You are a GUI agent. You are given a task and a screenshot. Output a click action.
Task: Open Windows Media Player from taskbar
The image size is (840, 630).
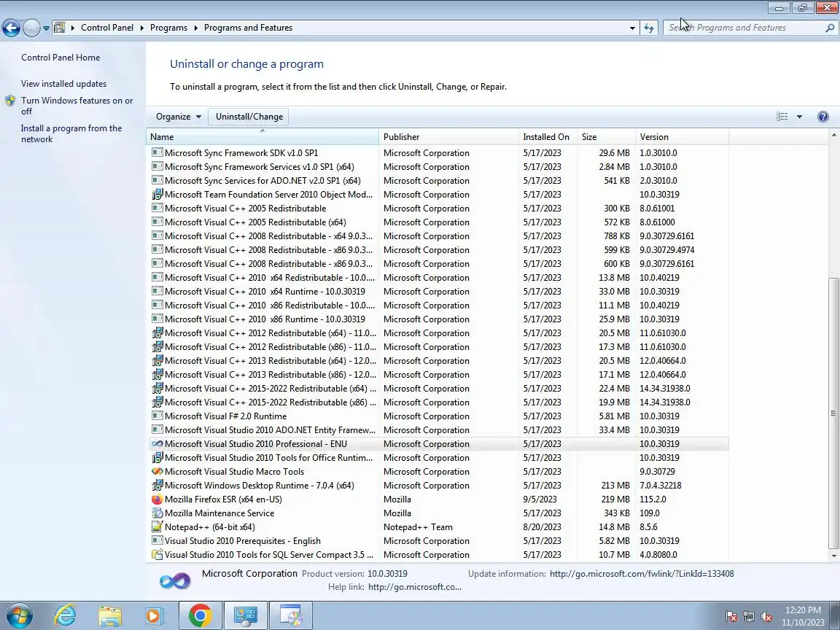(155, 616)
